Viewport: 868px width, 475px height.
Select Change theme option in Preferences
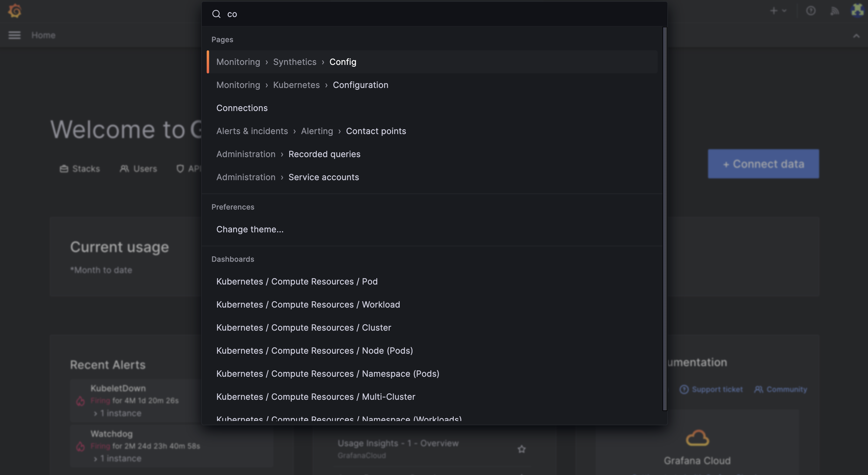pos(250,229)
